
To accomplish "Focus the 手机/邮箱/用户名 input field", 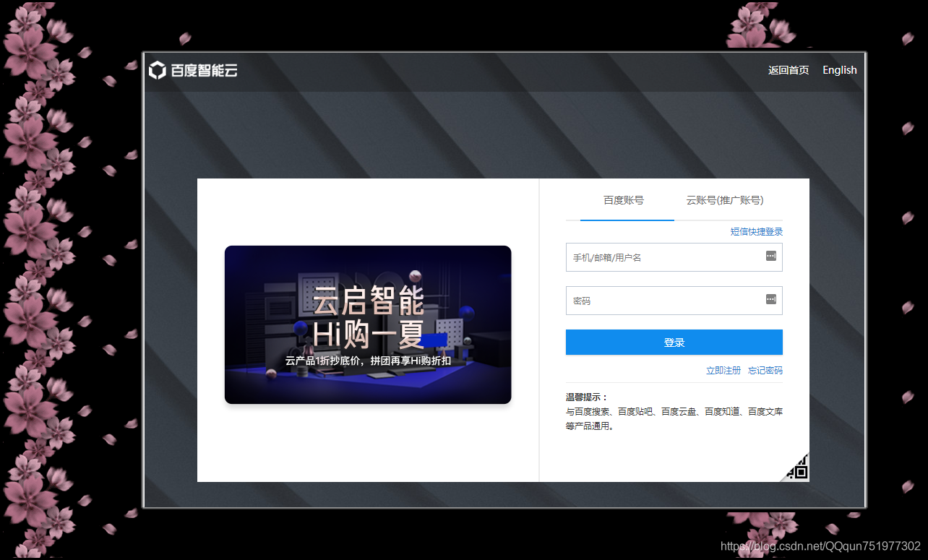I will point(674,257).
